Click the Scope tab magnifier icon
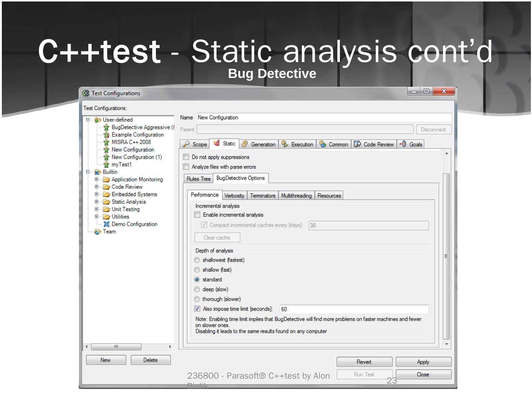This screenshot has height=399, width=532. 187,144
